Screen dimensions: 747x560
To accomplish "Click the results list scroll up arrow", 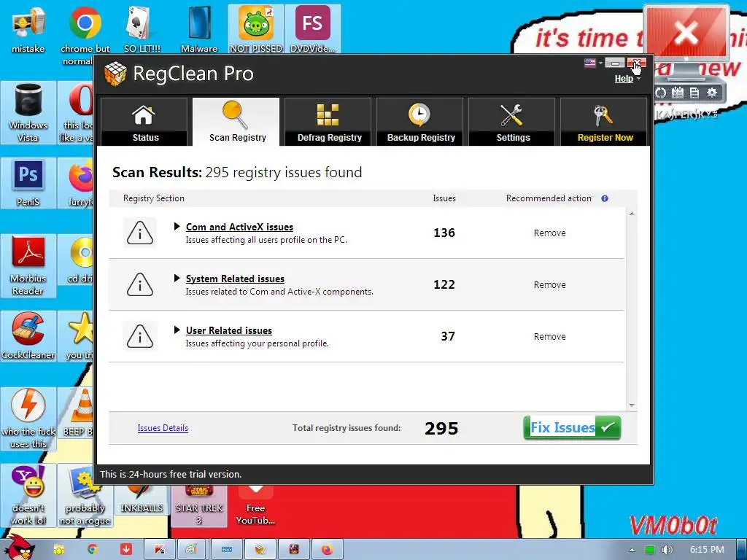I will [632, 214].
